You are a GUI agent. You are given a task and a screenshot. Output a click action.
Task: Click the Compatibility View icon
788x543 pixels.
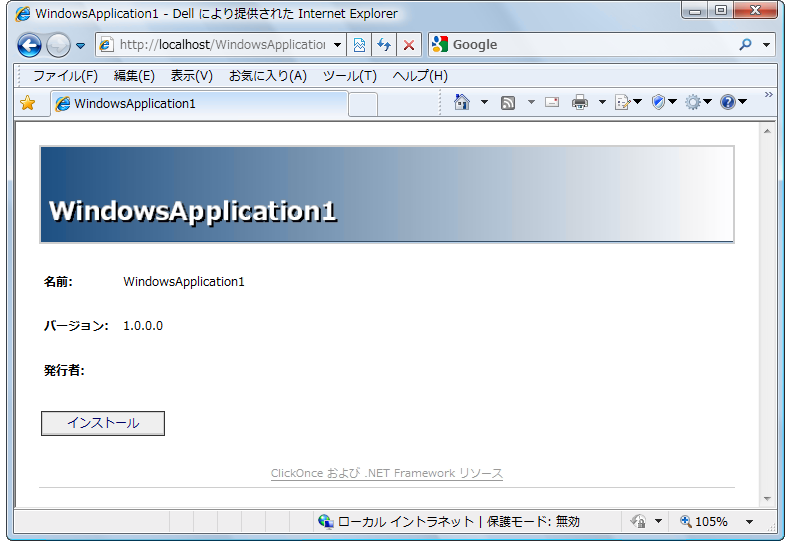(x=359, y=45)
